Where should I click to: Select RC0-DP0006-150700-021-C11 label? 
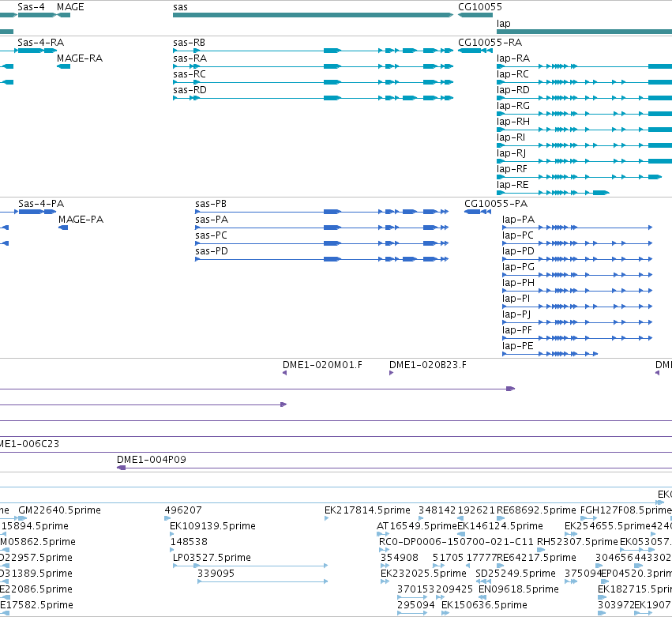(x=456, y=542)
